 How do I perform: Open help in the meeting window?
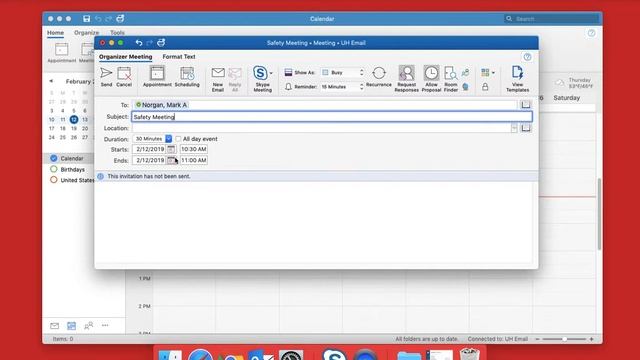(x=527, y=57)
